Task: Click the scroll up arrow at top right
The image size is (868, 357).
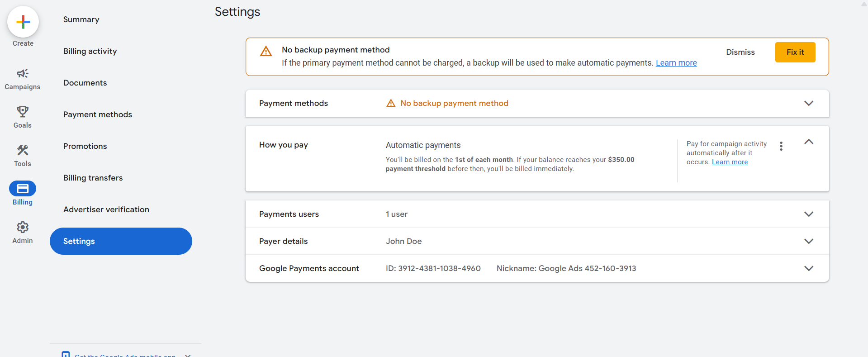Action: [x=864, y=4]
